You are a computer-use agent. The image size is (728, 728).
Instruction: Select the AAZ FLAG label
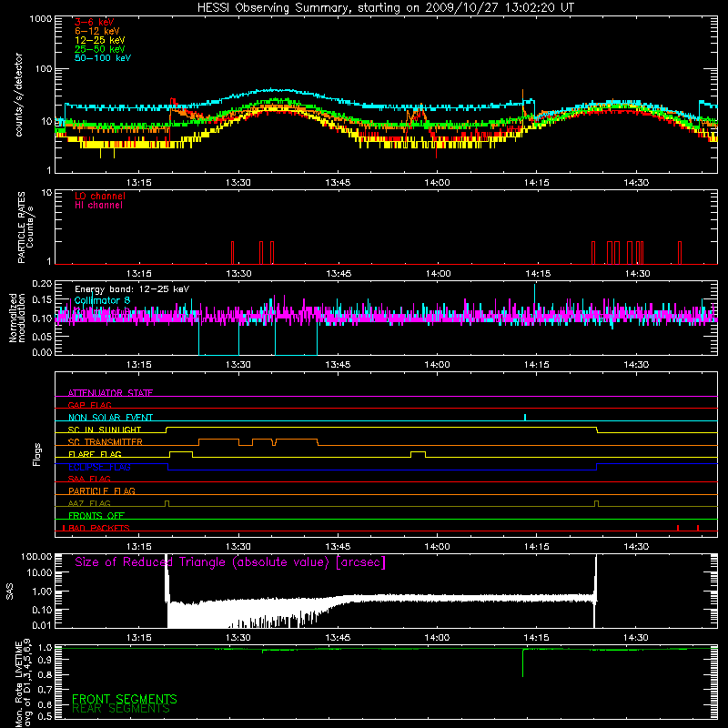coord(89,503)
